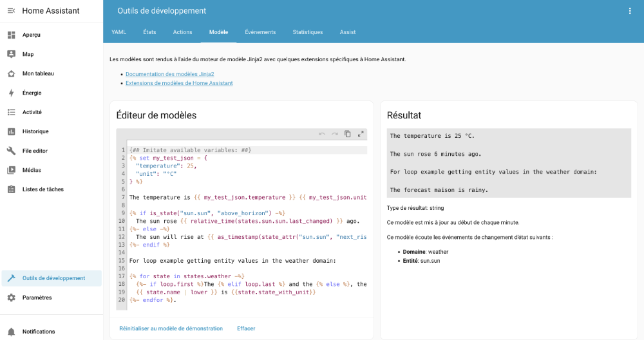Click the 'Imitate available variables' comment line
644x340 pixels.
point(190,150)
